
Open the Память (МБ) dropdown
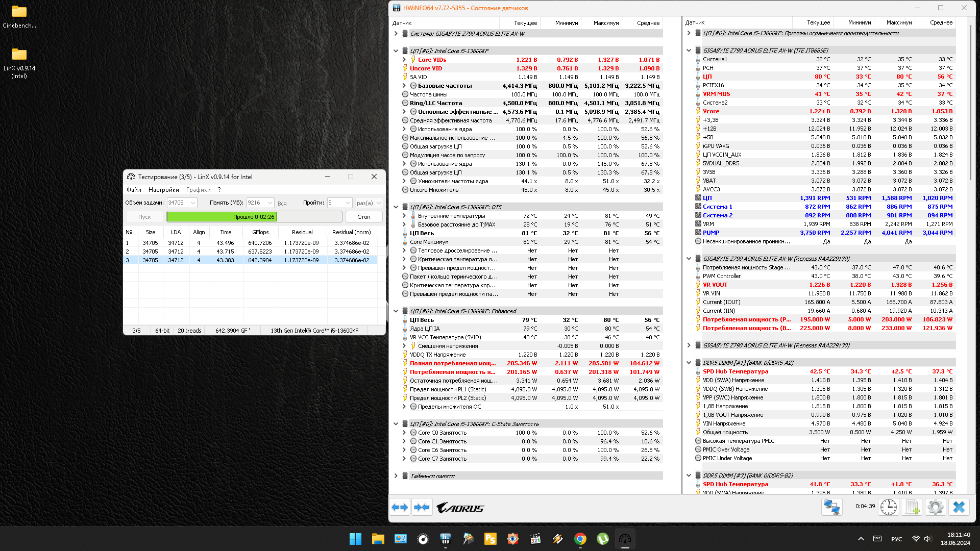pyautogui.click(x=270, y=203)
